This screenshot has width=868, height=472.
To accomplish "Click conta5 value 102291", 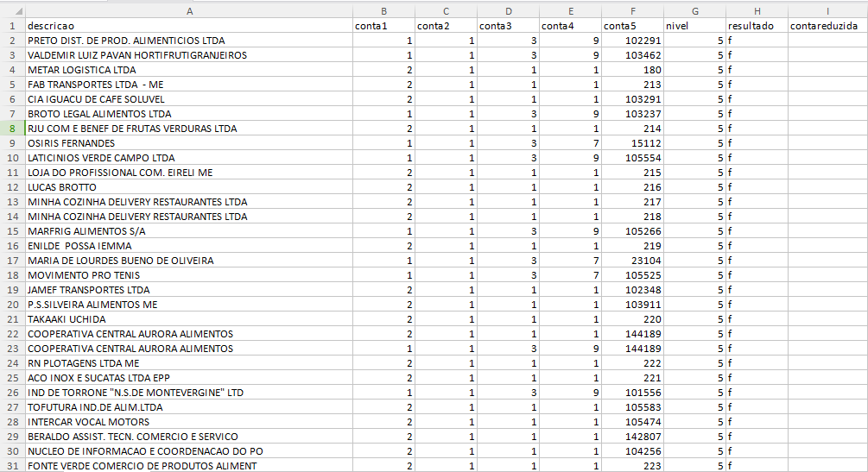I will [633, 41].
